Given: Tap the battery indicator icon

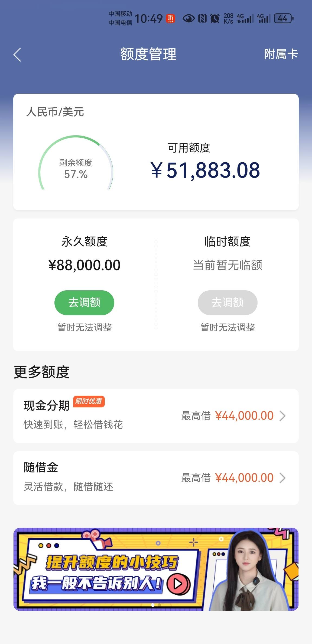Looking at the screenshot, I should (x=284, y=18).
